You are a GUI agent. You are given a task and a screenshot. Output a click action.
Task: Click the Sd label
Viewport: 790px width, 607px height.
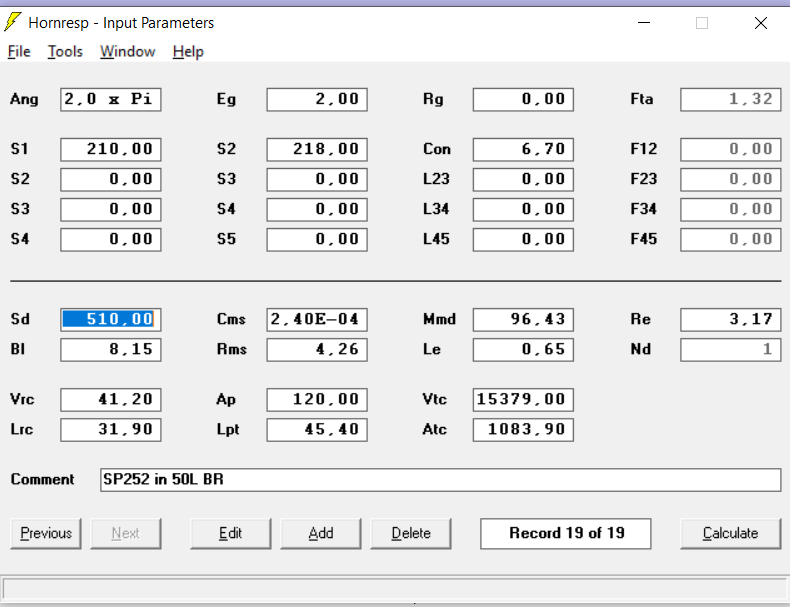pyautogui.click(x=20, y=319)
